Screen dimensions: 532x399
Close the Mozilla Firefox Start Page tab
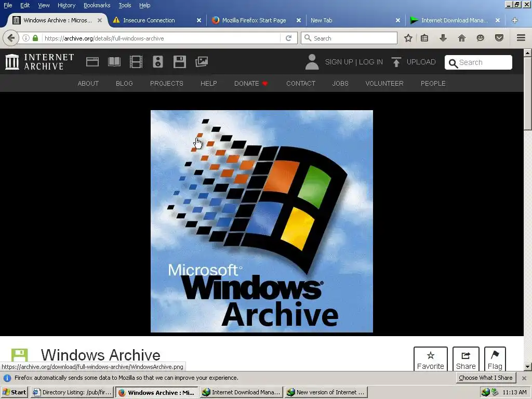[x=299, y=20]
